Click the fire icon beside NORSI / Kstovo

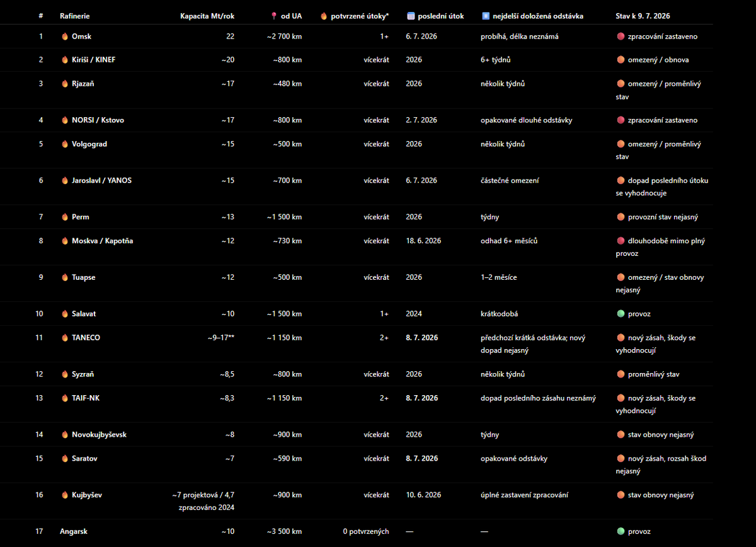tap(64, 120)
